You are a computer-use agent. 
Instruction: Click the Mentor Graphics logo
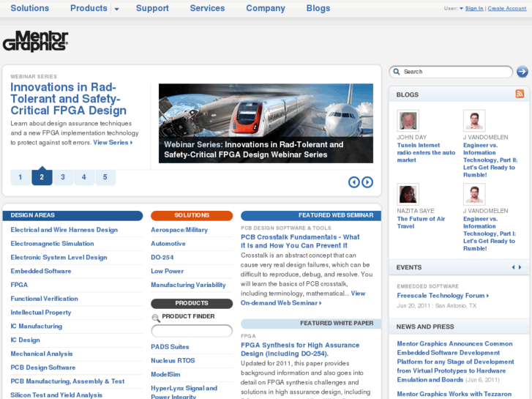pyautogui.click(x=36, y=41)
